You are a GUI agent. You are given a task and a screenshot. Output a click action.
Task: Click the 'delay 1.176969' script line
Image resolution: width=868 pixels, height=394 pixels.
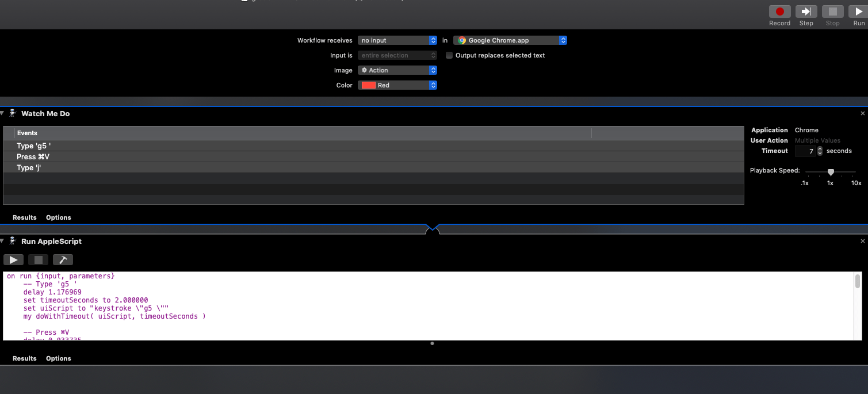click(x=52, y=292)
